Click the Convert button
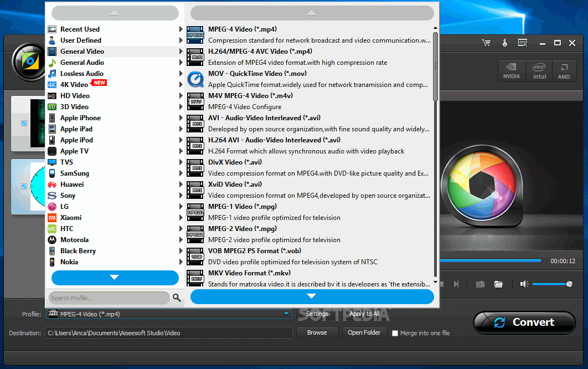The height and width of the screenshot is (369, 588). pyautogui.click(x=524, y=322)
